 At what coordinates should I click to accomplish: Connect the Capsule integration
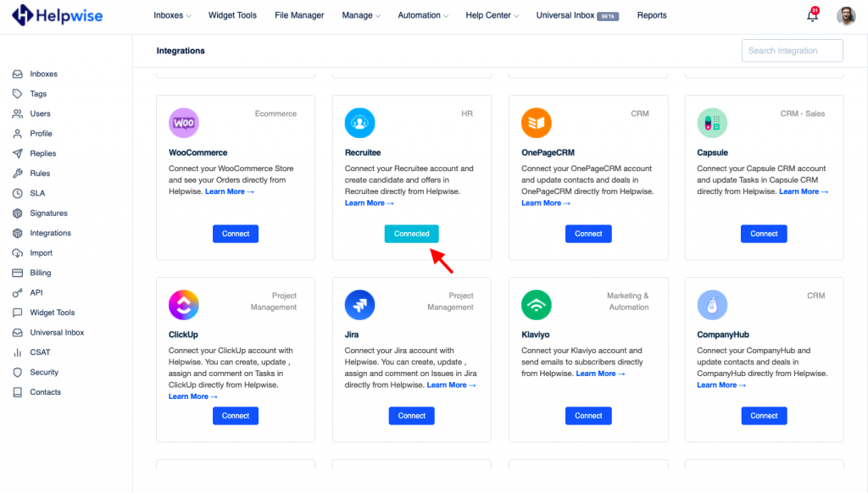(x=764, y=234)
